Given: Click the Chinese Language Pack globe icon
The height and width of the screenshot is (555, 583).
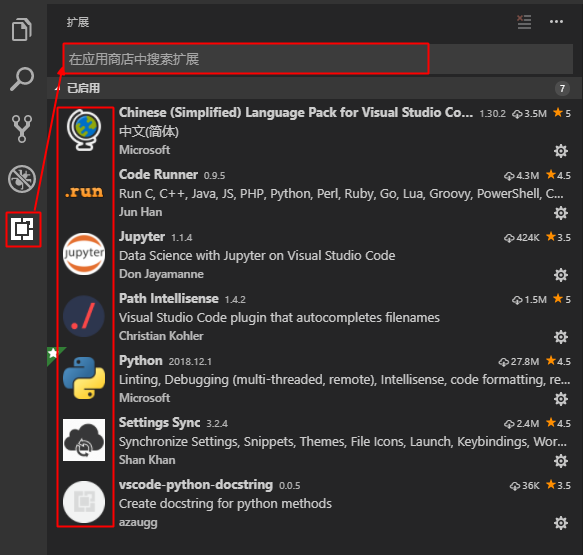Looking at the screenshot, I should click(84, 130).
